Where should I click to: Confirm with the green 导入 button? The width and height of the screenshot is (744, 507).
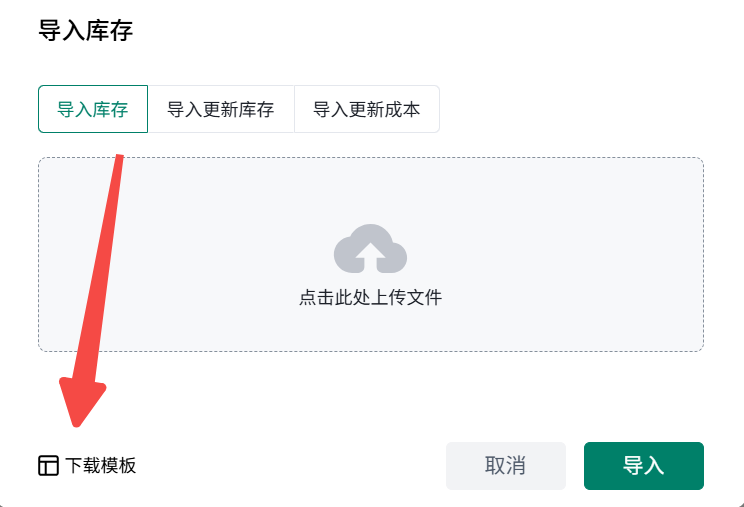click(x=643, y=466)
